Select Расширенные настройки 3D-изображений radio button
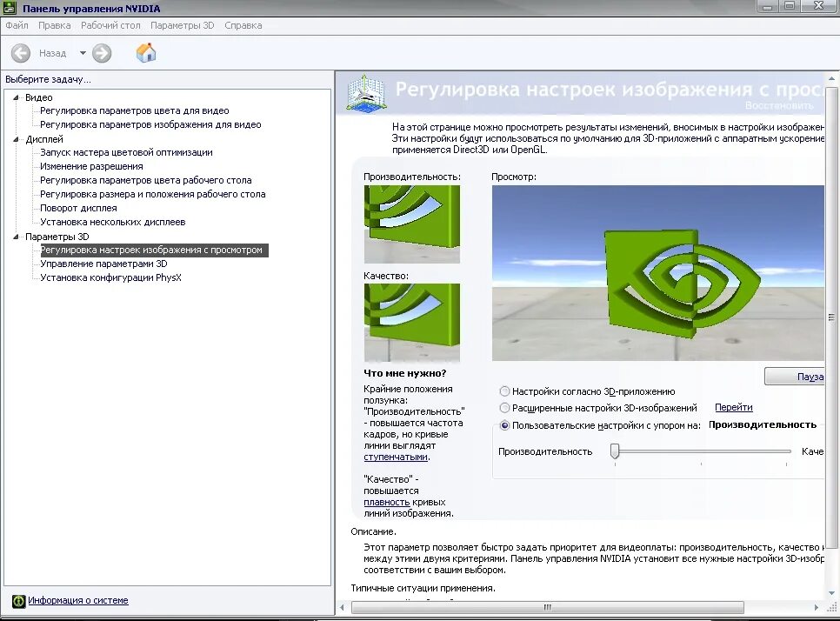This screenshot has height=621, width=840. (504, 408)
